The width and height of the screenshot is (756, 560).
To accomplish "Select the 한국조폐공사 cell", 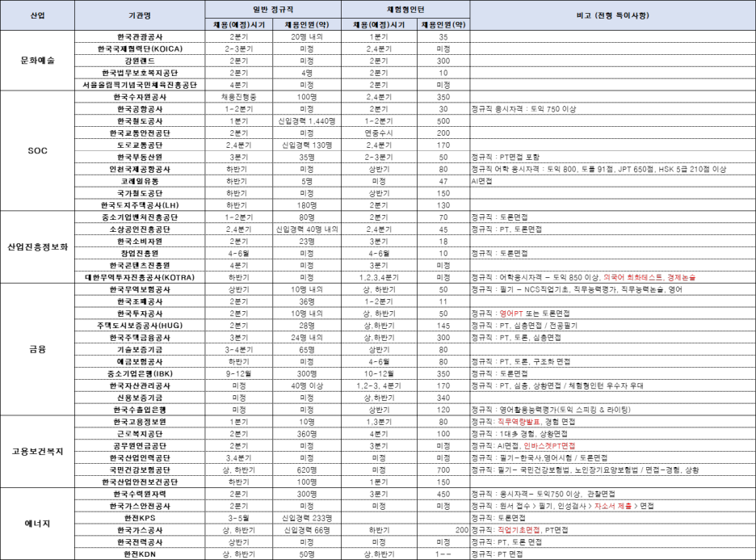I will pyautogui.click(x=140, y=301).
